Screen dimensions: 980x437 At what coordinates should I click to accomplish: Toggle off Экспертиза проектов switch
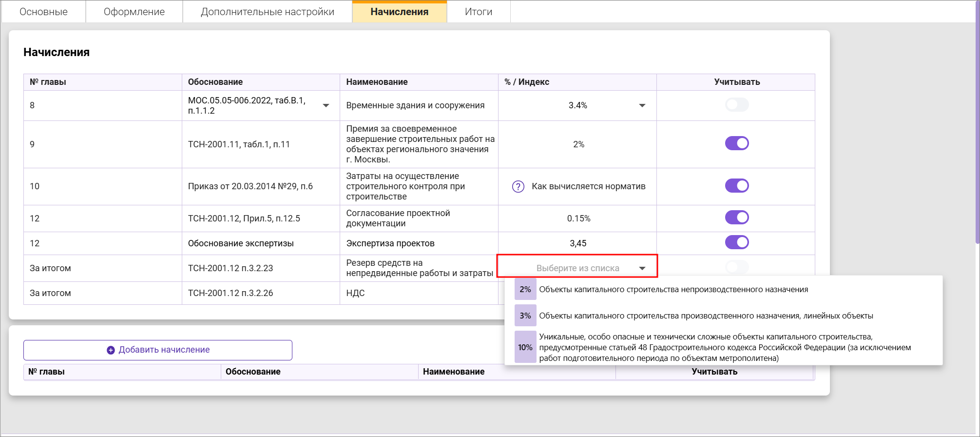pos(736,242)
